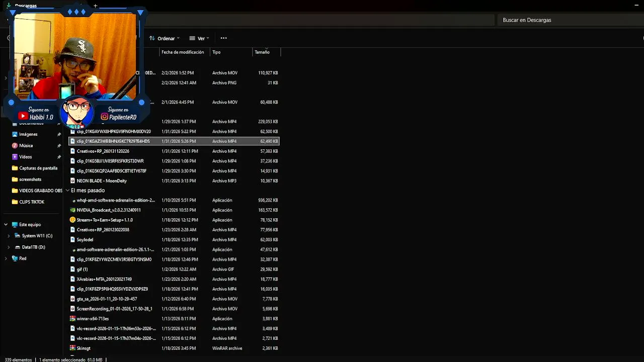Click the Archivo GIF type cell
644x362 pixels.
[223, 269]
